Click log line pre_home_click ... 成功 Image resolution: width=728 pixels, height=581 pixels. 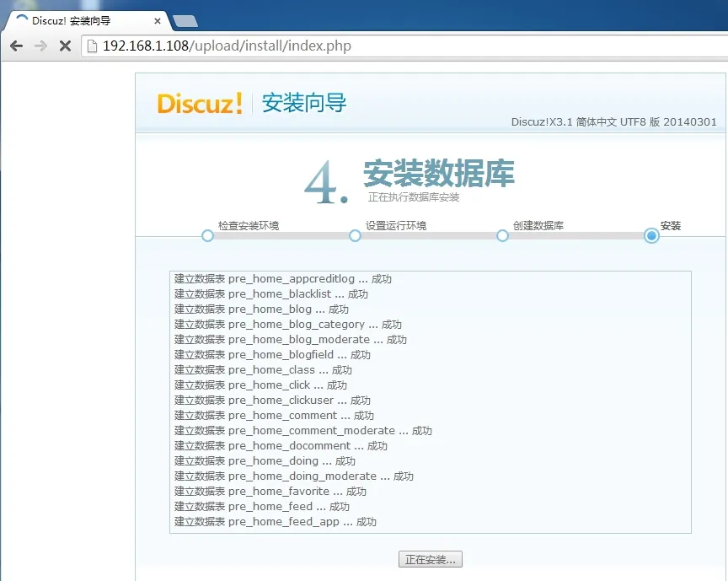coord(260,385)
